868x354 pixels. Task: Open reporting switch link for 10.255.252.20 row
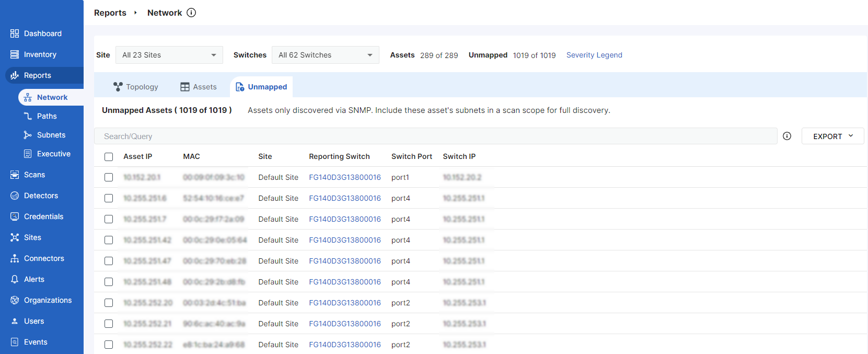click(345, 303)
